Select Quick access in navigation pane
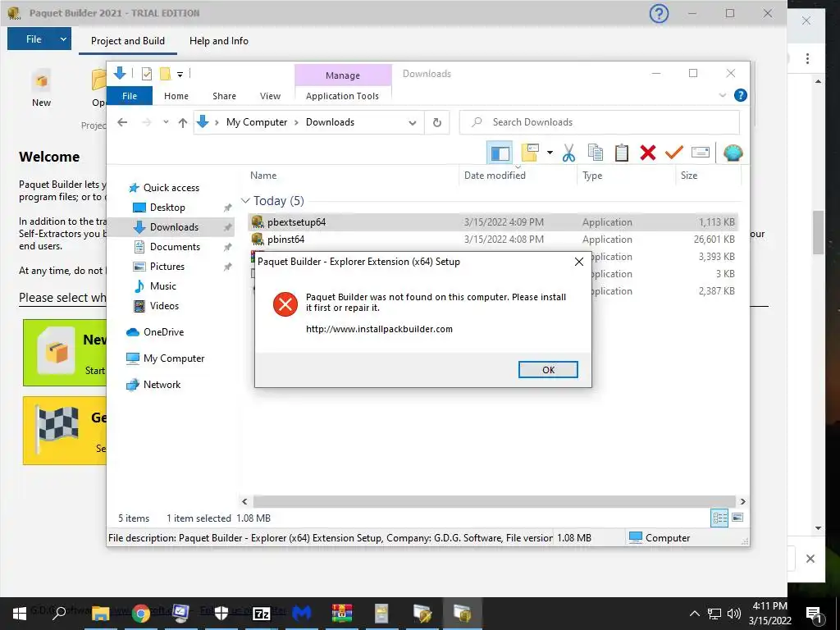840x630 pixels. (171, 188)
